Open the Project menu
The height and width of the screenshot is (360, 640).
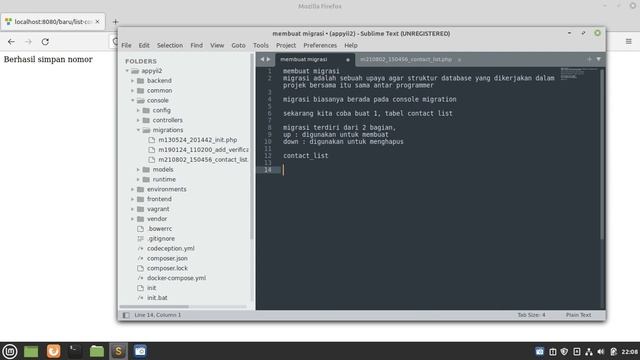[286, 45]
